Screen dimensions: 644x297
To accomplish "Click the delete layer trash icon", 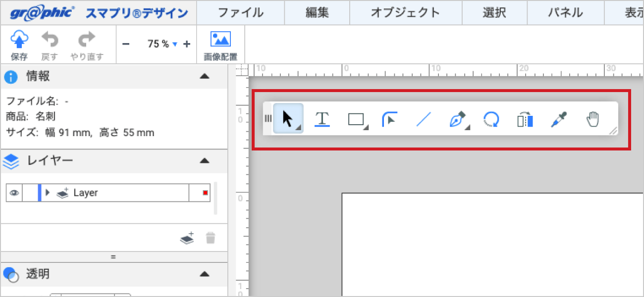I will click(211, 238).
